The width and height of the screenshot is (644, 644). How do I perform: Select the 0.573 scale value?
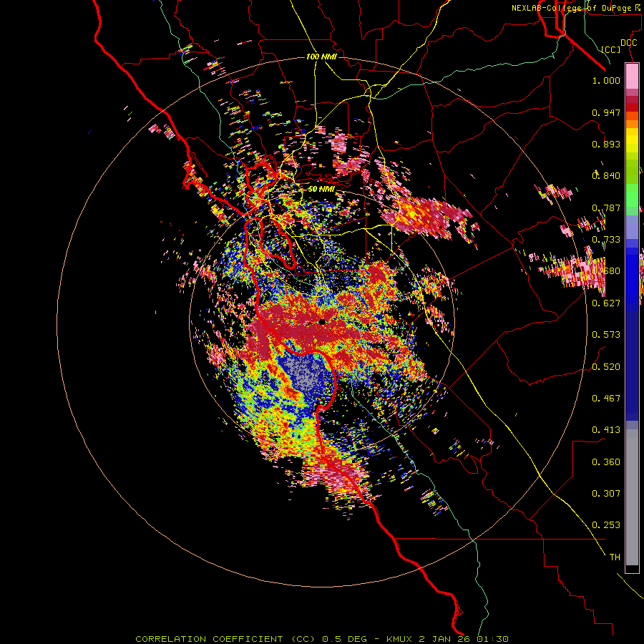tap(606, 335)
